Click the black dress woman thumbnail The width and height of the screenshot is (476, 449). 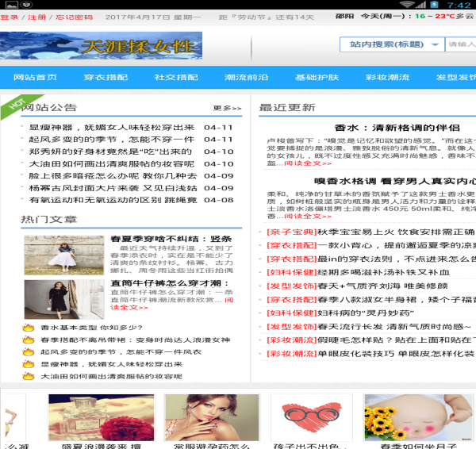point(64,299)
